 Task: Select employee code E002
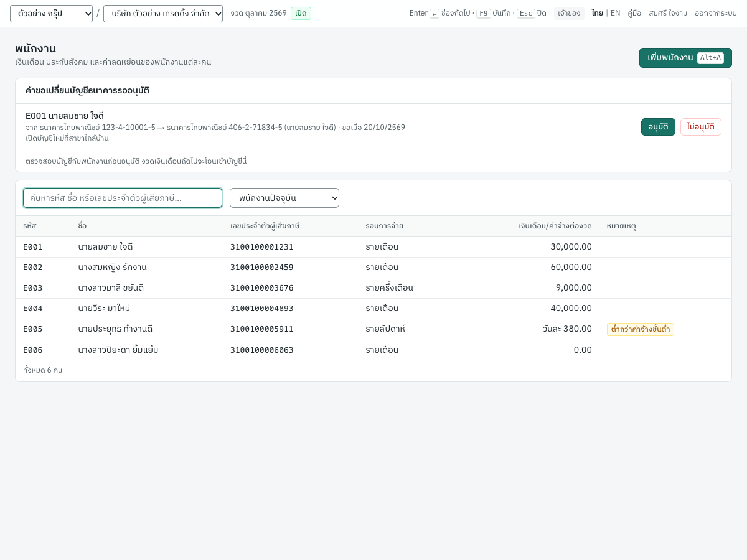(x=33, y=267)
